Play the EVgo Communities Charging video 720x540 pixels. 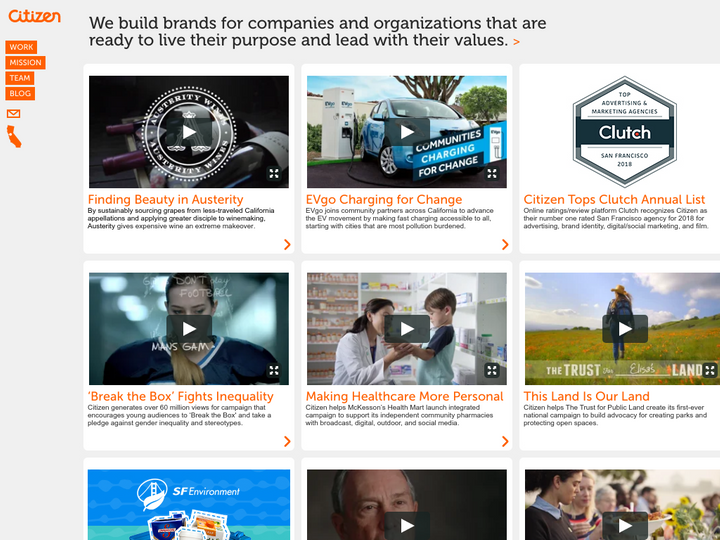point(407,132)
